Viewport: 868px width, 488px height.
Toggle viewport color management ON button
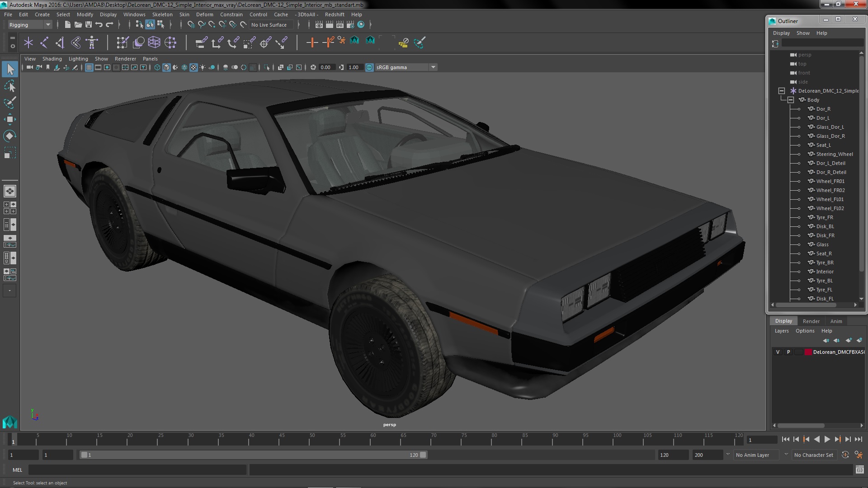pos(369,67)
